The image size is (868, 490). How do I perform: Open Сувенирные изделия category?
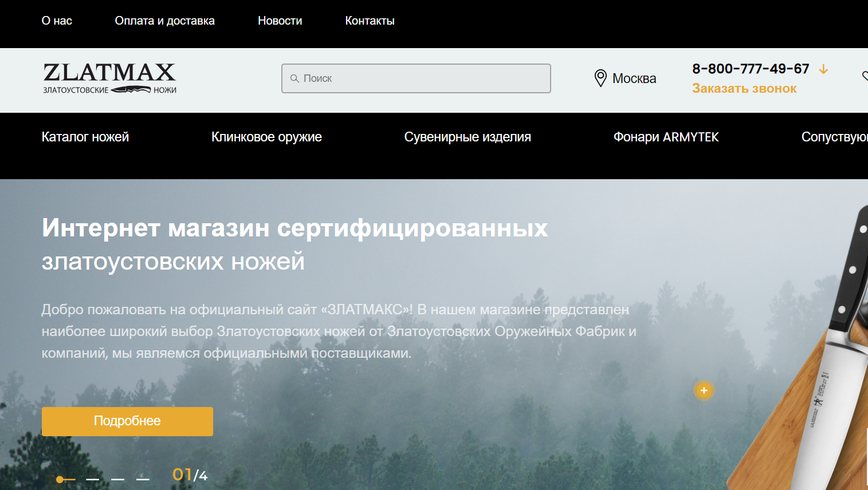coord(468,137)
